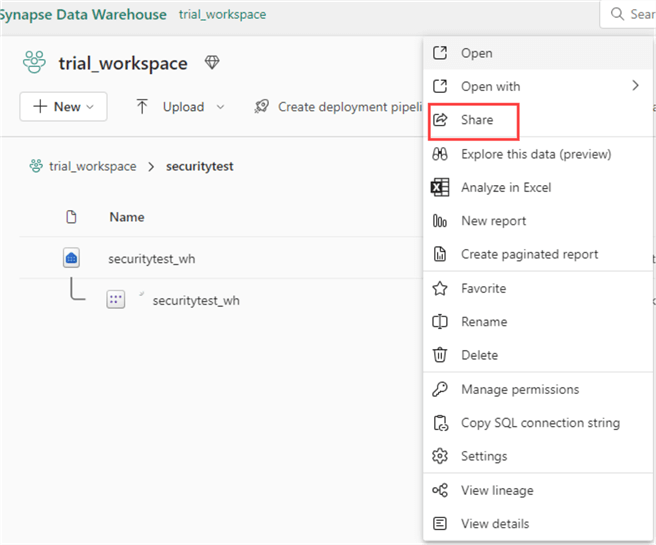The height and width of the screenshot is (545, 656).
Task: Choose Copy SQL connection string
Action: coord(540,423)
